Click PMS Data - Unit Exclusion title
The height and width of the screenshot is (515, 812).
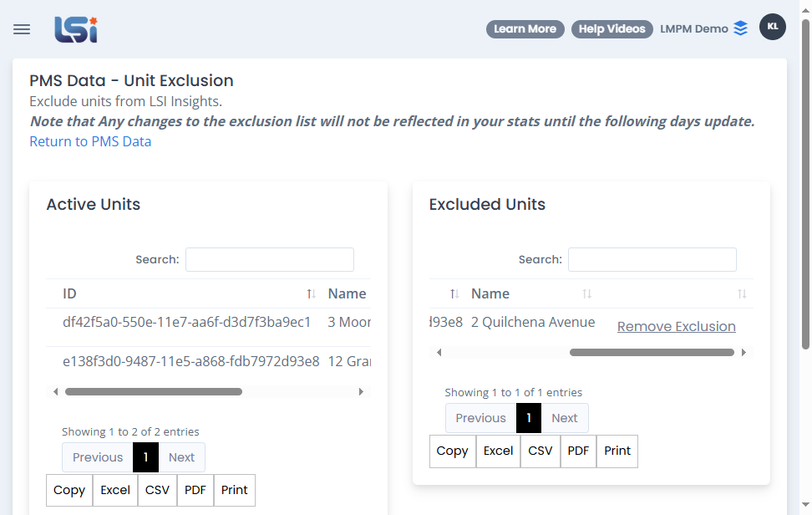coord(131,80)
